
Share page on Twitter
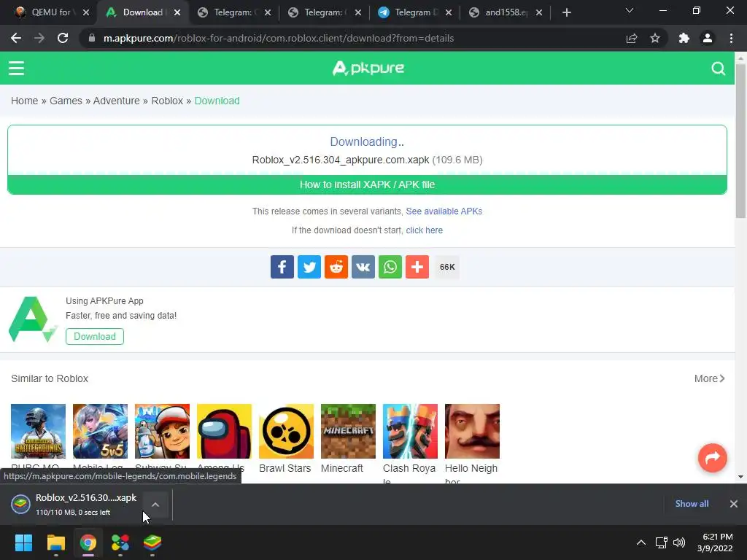[309, 267]
